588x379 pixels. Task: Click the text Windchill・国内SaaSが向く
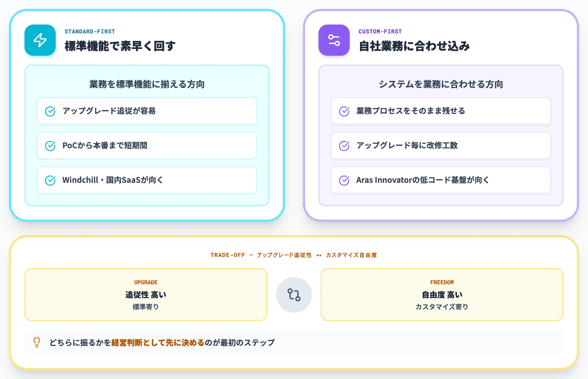[112, 180]
